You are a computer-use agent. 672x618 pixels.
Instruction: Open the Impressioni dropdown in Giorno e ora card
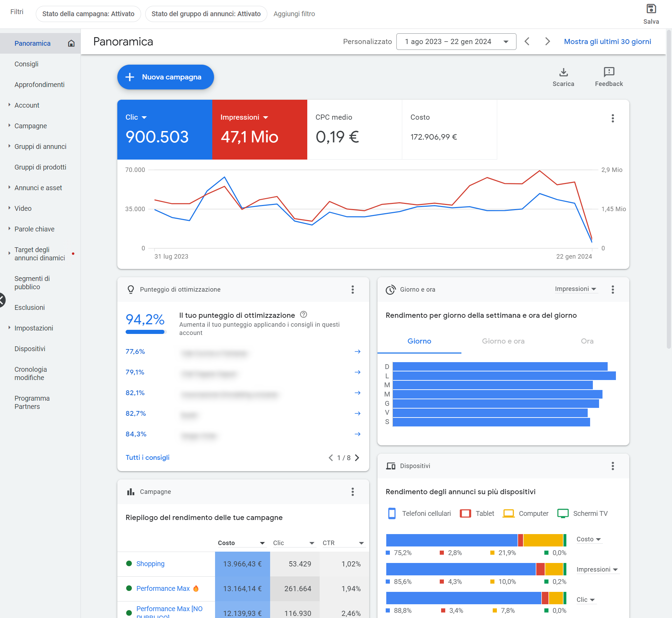[x=576, y=289]
